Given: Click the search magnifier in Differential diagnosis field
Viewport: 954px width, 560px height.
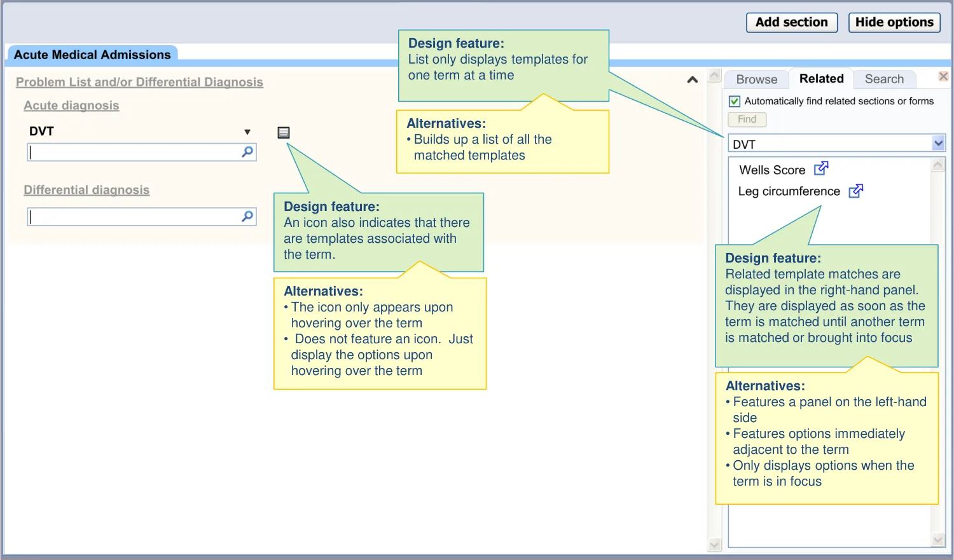Looking at the screenshot, I should pyautogui.click(x=247, y=217).
